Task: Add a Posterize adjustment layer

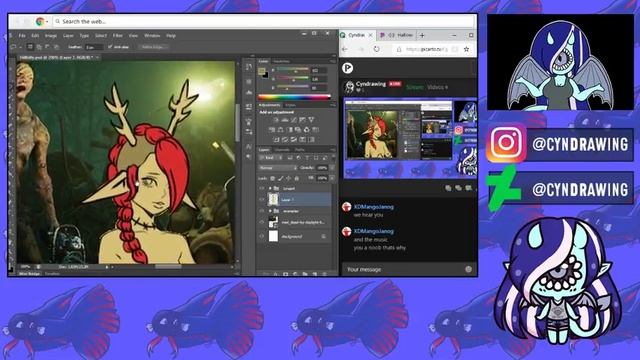Action: 285,140
